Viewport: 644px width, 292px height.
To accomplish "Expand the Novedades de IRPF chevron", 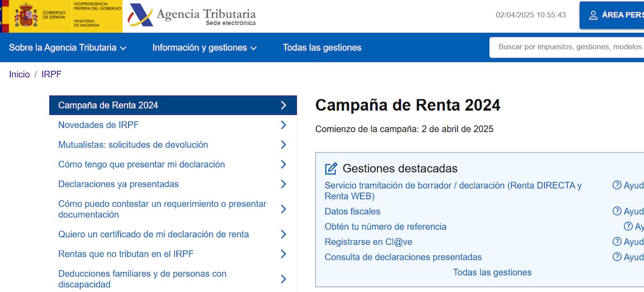I will 283,125.
